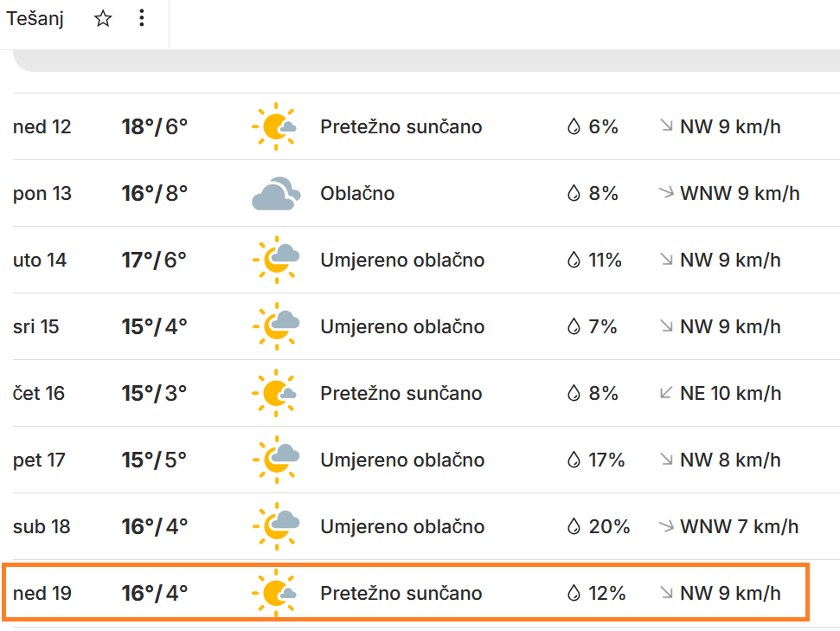Click the wind direction arrow for pon 13

666,193
